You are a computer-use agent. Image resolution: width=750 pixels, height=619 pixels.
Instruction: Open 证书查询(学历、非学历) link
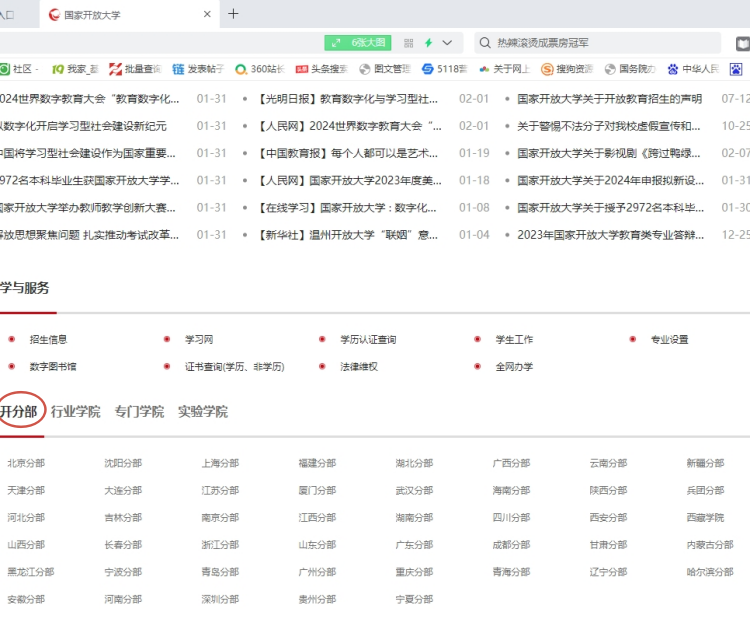(x=235, y=367)
